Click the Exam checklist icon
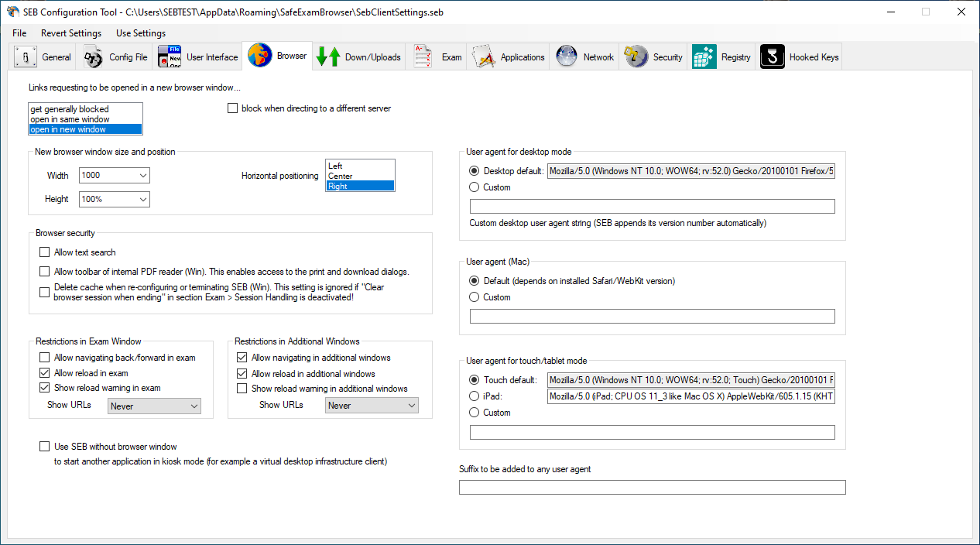This screenshot has width=980, height=545. pos(423,57)
